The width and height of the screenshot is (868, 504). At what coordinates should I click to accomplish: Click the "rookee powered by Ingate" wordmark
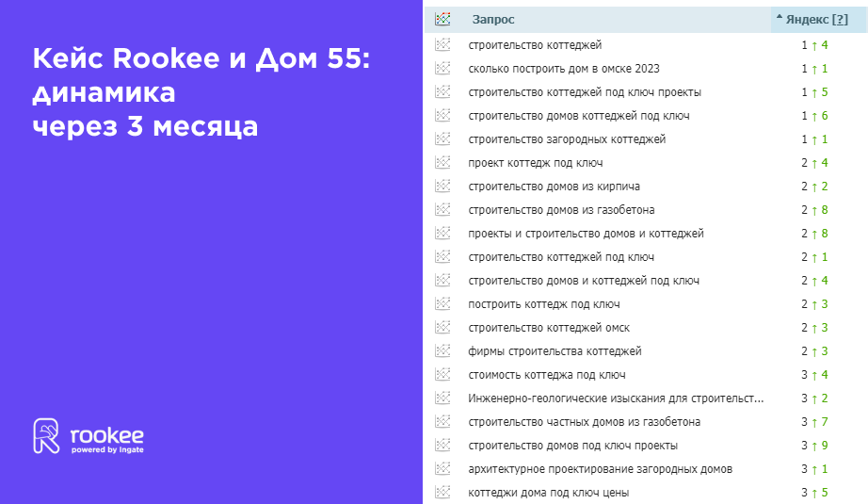[106, 440]
